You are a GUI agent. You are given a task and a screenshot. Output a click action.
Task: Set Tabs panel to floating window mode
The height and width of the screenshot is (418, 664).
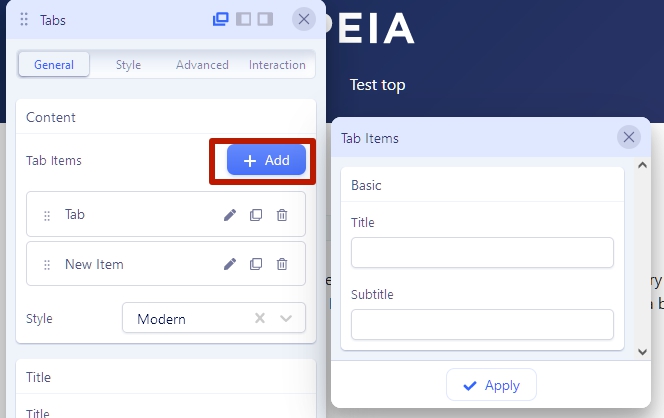221,19
